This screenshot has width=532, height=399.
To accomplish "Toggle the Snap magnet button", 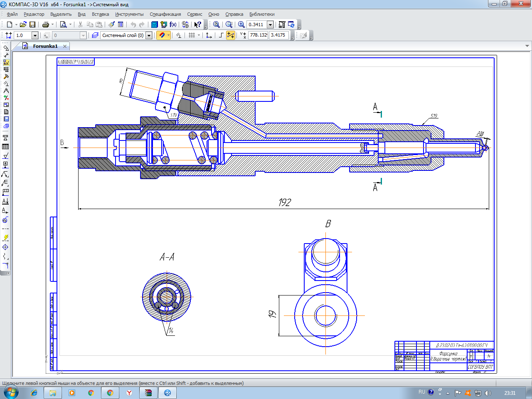I will pos(162,35).
